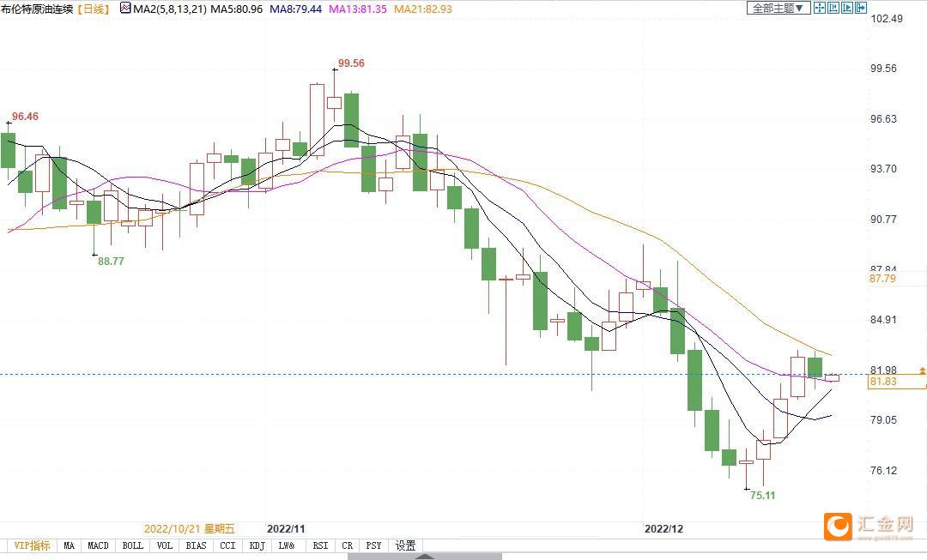
Task: Select the VIP指标 tab
Action: [x=32, y=545]
